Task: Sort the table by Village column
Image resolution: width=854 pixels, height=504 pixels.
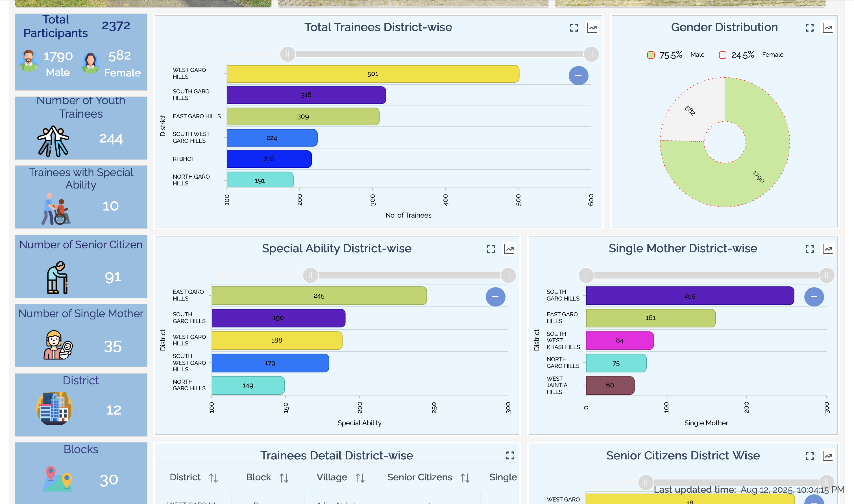Action: coord(360,477)
